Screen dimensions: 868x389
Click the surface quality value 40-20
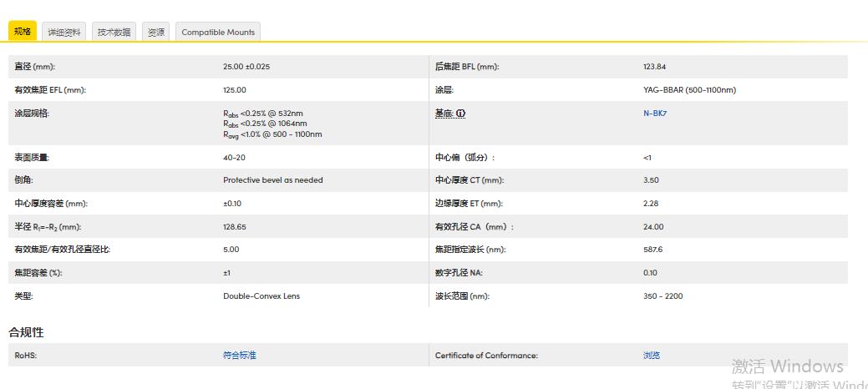pos(234,157)
